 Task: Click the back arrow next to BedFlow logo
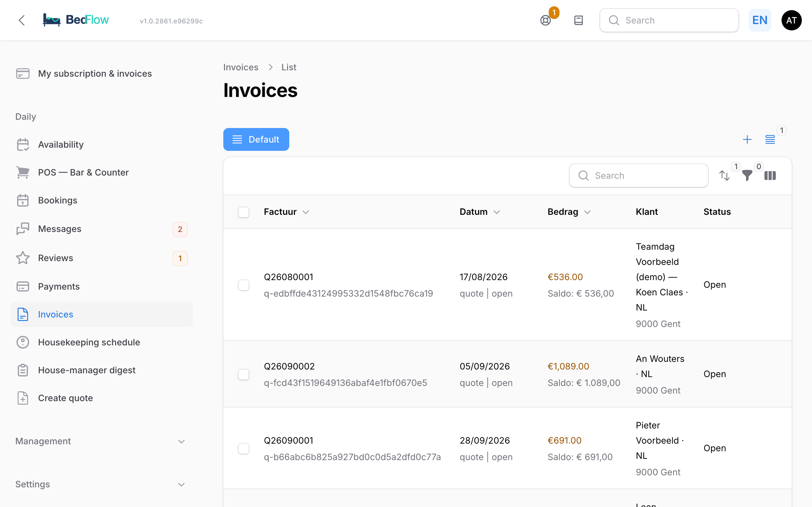[x=22, y=21]
